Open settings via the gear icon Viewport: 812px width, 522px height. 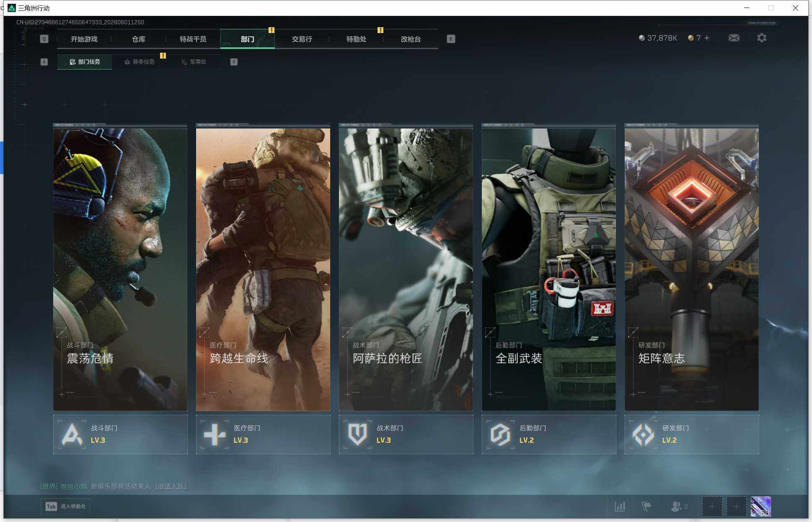(x=762, y=38)
